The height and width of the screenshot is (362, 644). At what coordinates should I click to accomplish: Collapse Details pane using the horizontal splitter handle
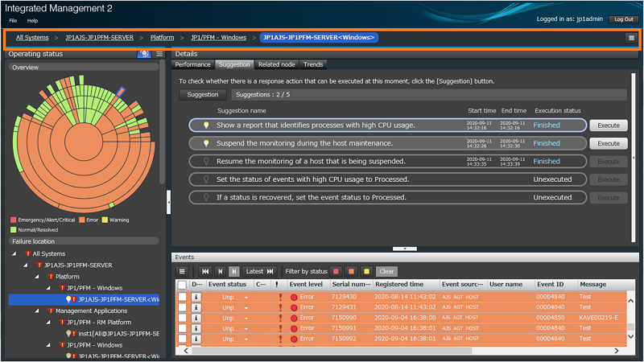(405, 249)
